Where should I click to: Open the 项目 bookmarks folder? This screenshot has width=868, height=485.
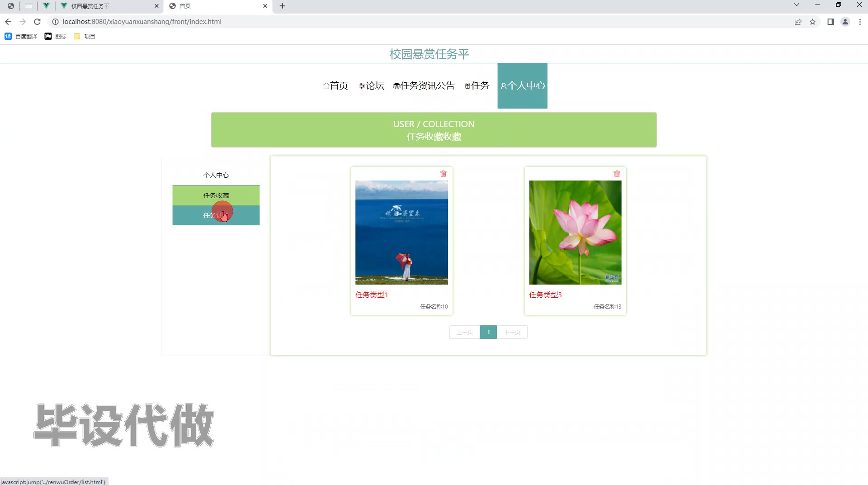point(85,36)
